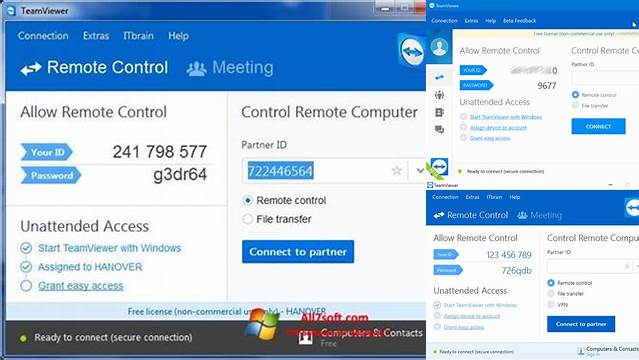Screen dimensions: 639x360
Task: Click the YOUR ID badge in top-right window
Action: pos(473,70)
